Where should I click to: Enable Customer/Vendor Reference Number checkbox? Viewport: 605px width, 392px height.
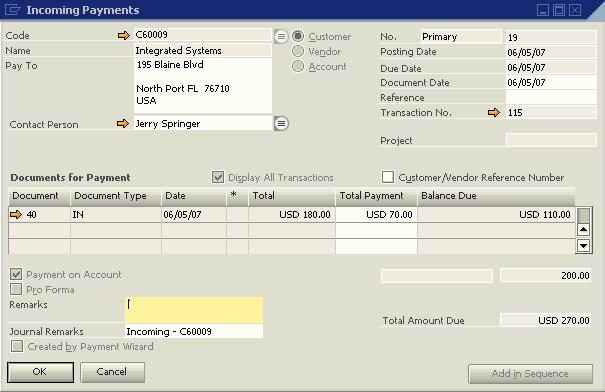click(388, 177)
